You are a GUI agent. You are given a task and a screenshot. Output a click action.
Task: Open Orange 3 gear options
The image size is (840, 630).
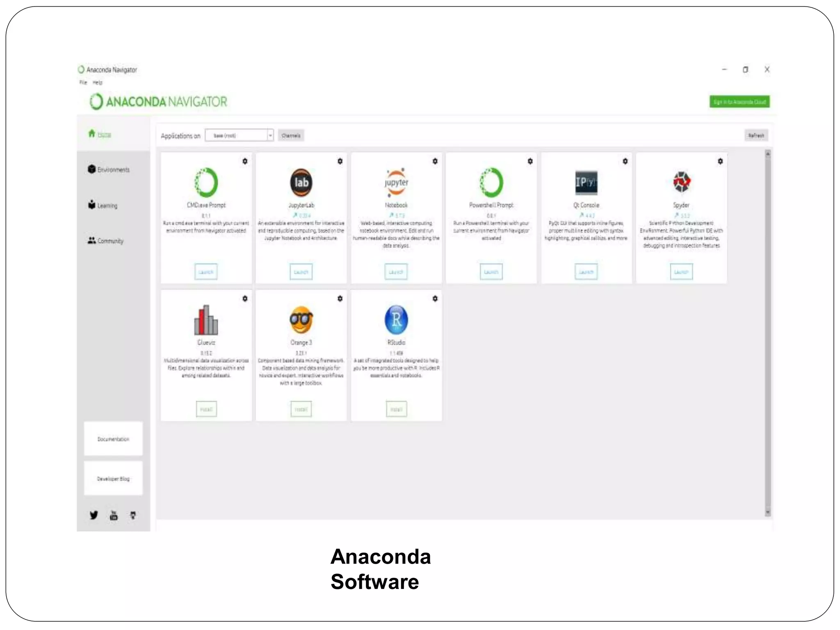[x=340, y=299]
